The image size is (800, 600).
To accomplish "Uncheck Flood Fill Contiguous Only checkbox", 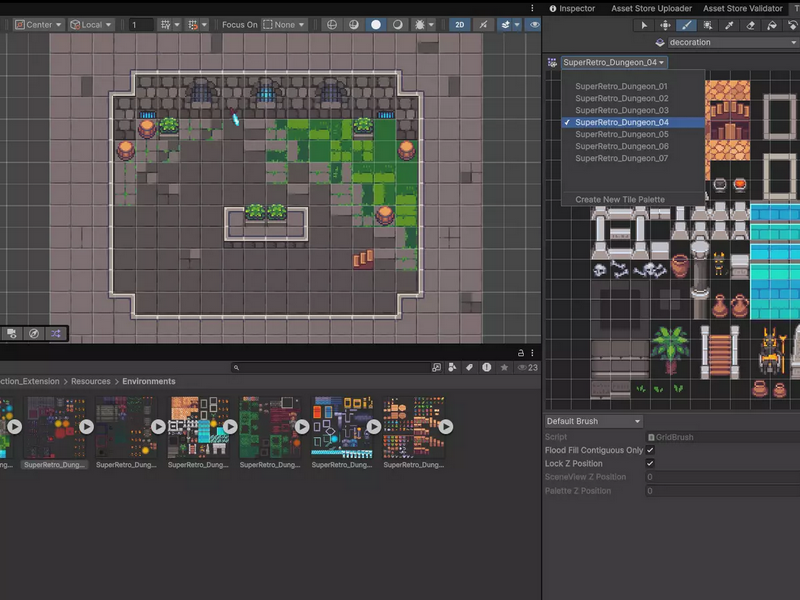I will 650,450.
